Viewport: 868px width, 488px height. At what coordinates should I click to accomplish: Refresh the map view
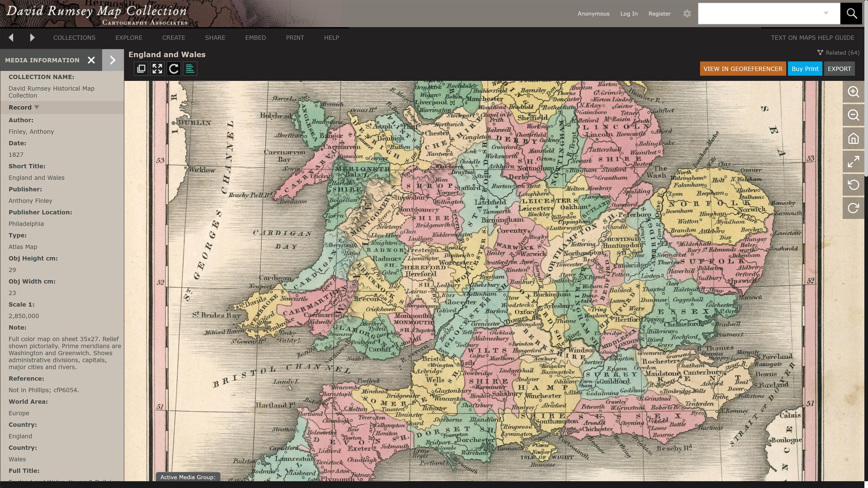pos(174,69)
